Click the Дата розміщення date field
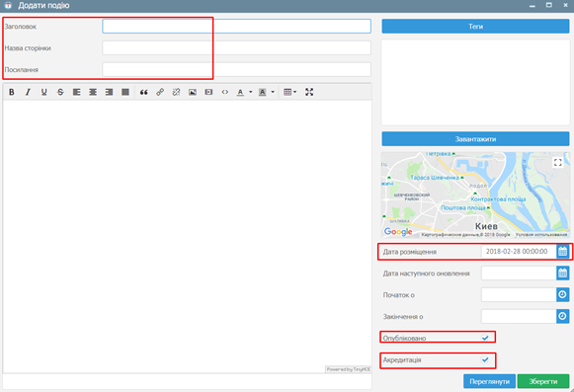574x392 pixels. click(519, 252)
